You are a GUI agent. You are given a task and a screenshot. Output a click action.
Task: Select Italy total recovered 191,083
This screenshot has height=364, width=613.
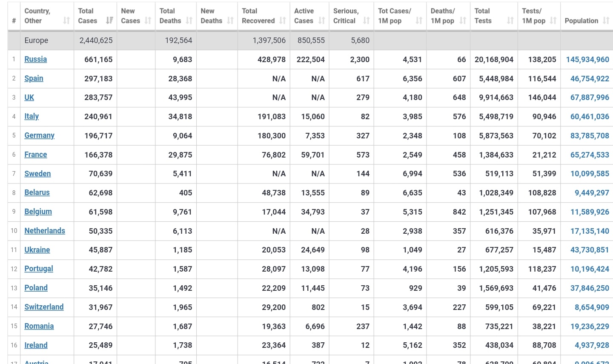click(272, 117)
